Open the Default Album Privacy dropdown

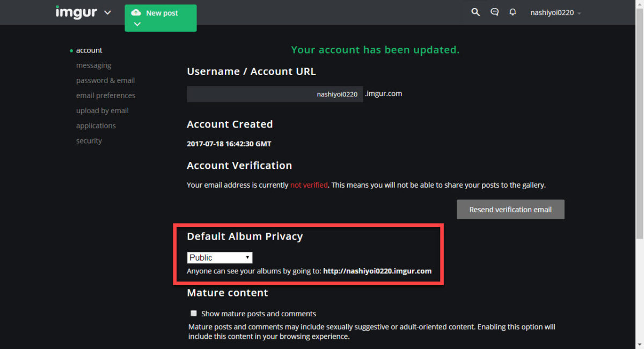[x=219, y=257]
